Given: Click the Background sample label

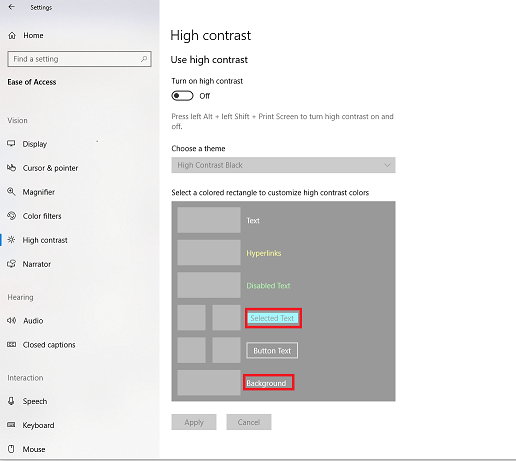Looking at the screenshot, I should click(266, 383).
